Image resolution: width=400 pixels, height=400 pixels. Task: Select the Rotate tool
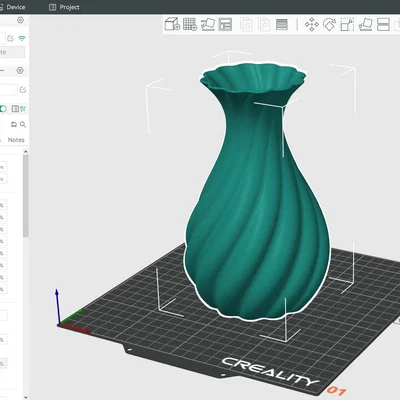coord(329,25)
